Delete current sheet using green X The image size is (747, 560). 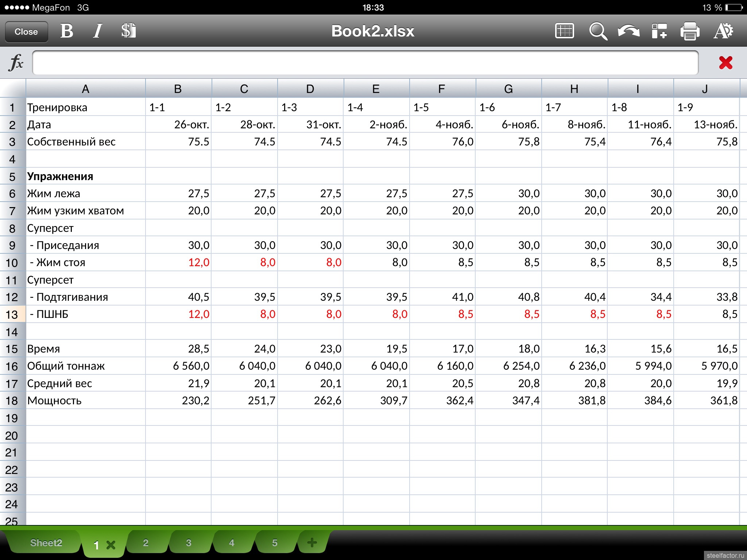(111, 545)
